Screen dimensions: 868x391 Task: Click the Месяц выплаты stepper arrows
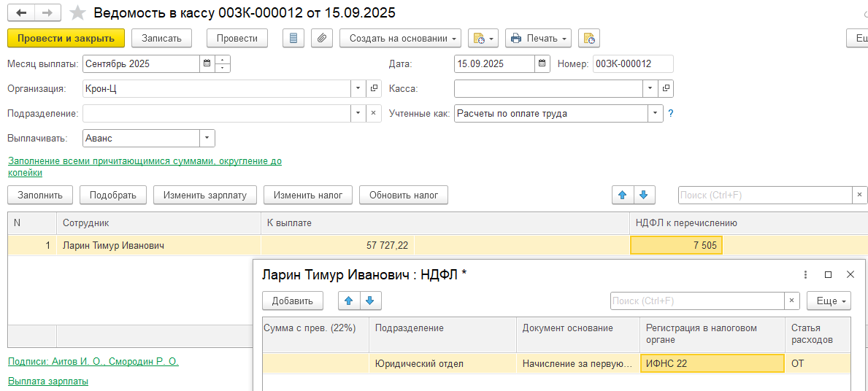[223, 63]
